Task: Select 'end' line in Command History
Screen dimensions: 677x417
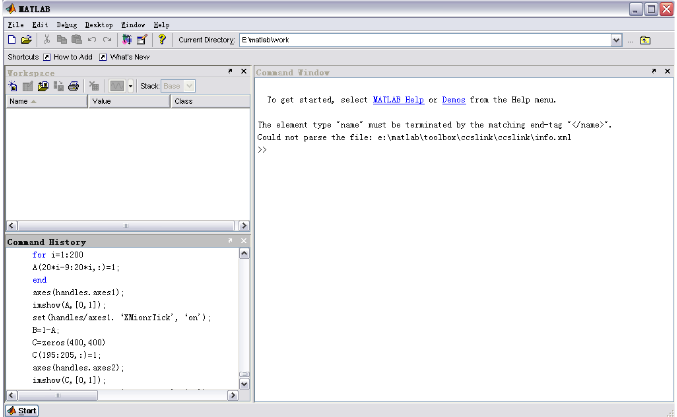Action: 39,280
